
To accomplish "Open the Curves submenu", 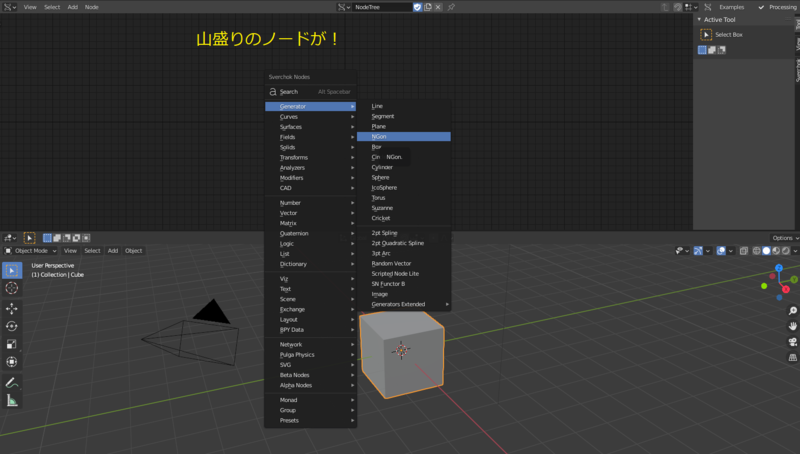I will (310, 116).
